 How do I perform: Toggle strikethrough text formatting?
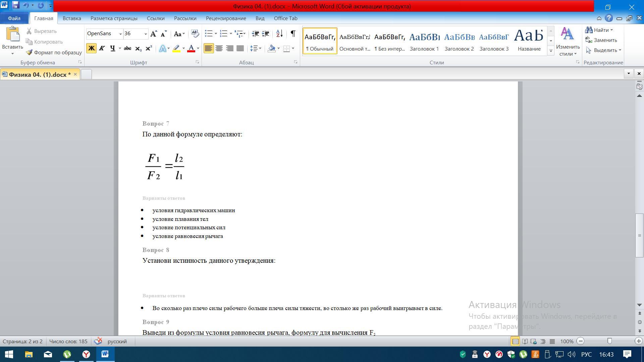(127, 48)
